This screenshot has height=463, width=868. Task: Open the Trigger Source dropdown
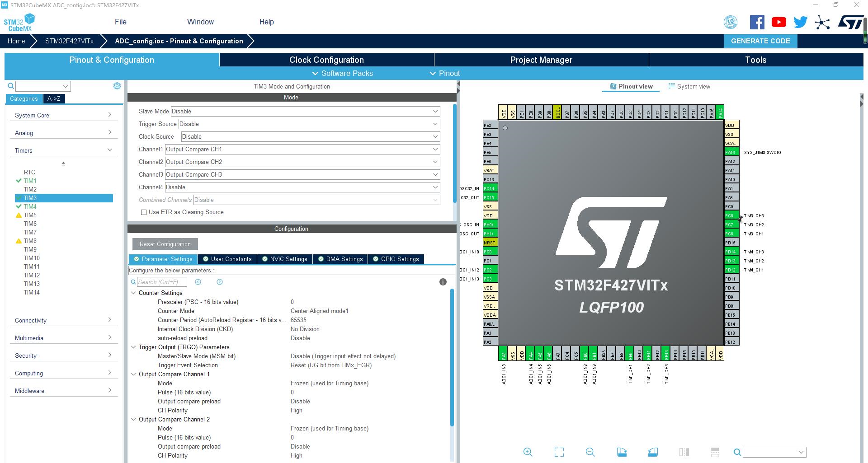[309, 124]
